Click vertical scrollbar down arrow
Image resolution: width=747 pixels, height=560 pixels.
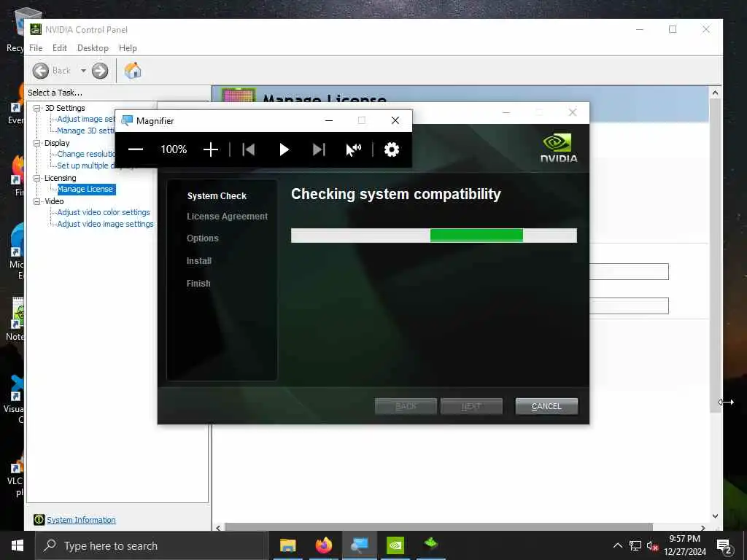[715, 516]
